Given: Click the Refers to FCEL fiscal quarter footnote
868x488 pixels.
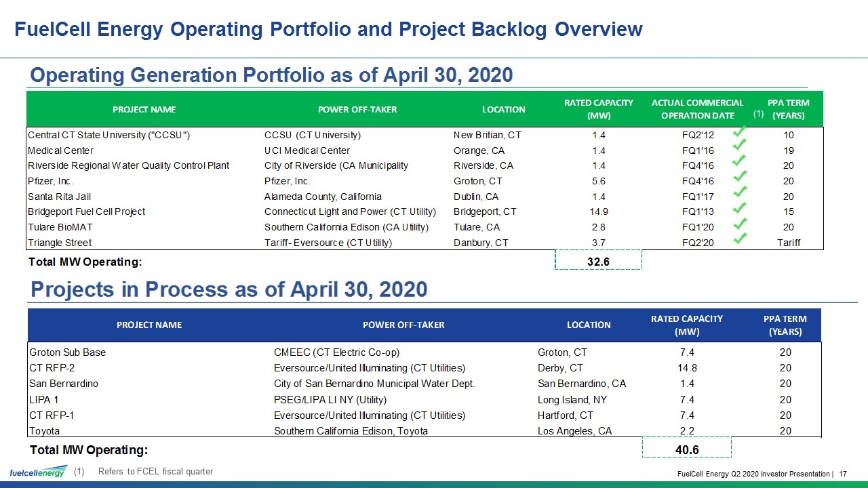Looking at the screenshot, I should pyautogui.click(x=155, y=472).
